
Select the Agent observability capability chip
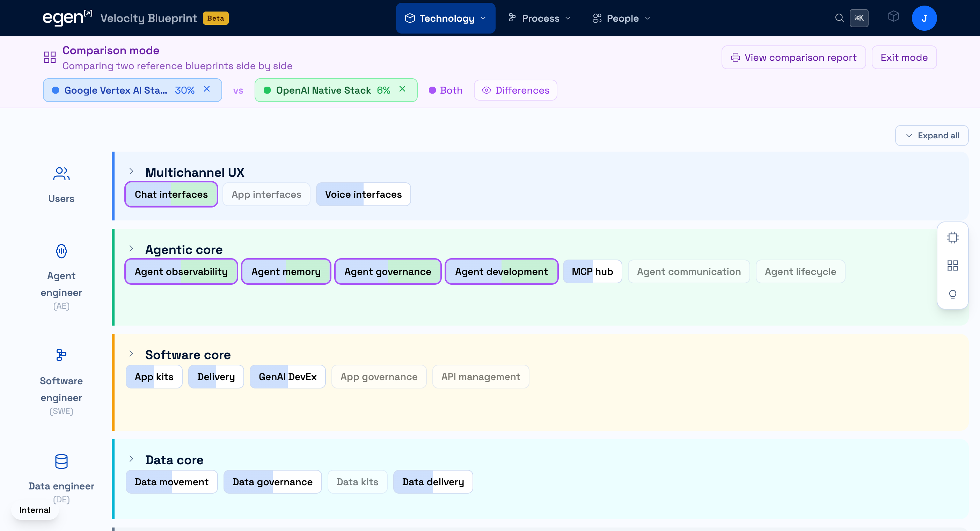tap(181, 272)
